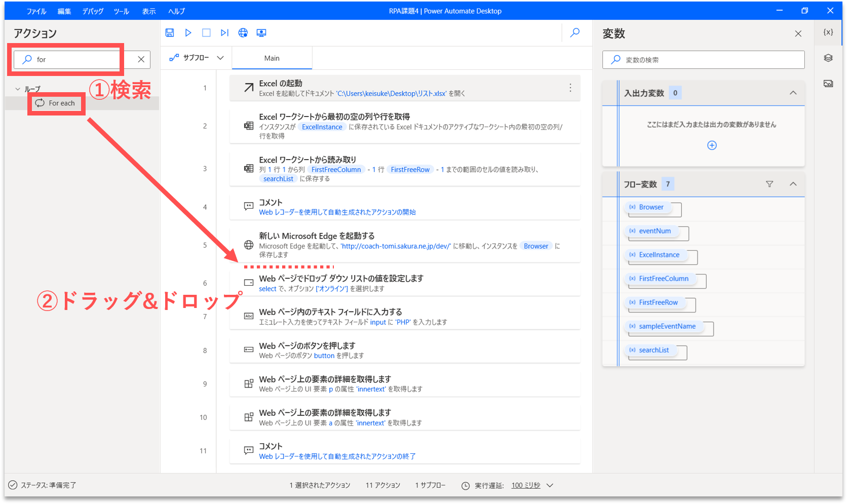Filter the flow variables list
The image size is (847, 504).
(x=769, y=184)
